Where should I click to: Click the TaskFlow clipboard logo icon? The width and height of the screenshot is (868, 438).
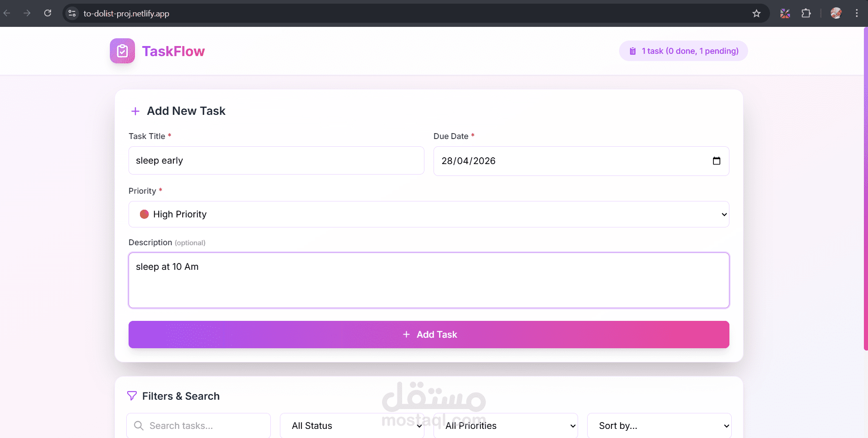[x=122, y=51]
